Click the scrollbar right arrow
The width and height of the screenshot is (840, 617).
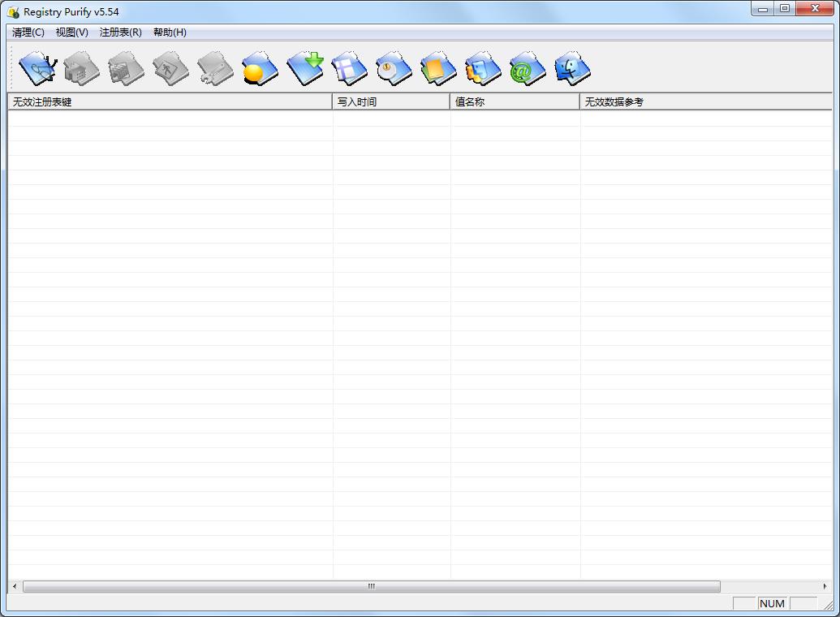pos(825,586)
